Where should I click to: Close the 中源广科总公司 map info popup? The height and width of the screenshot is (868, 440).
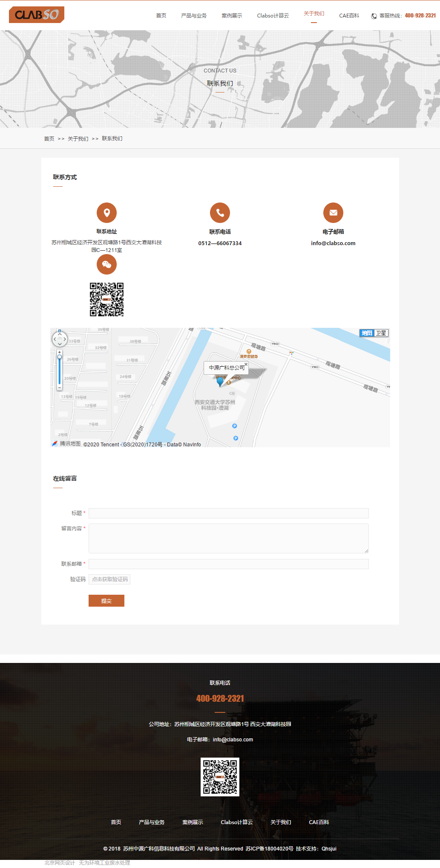coord(246,364)
